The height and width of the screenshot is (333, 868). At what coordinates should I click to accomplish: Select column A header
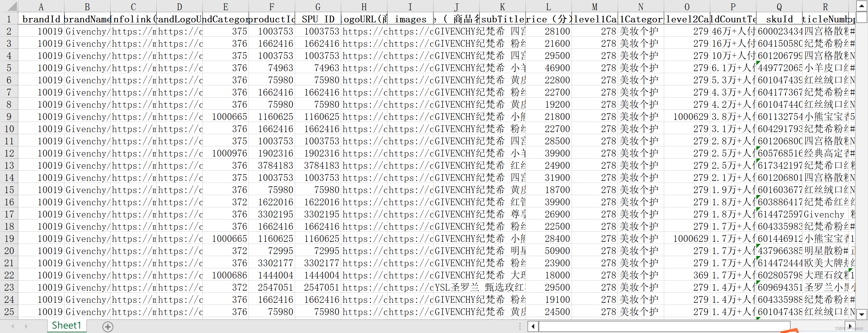point(41,6)
